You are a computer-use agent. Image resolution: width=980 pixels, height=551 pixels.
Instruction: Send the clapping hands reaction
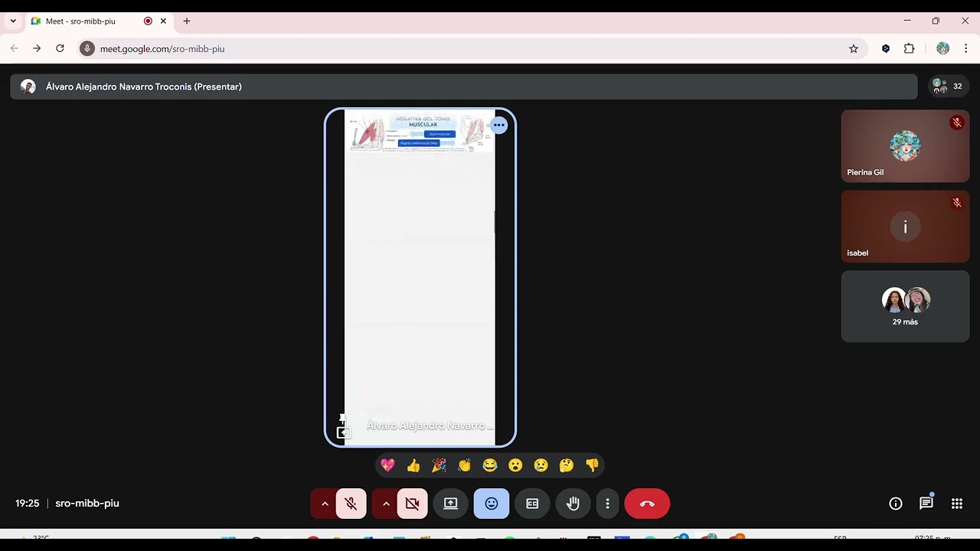tap(464, 465)
